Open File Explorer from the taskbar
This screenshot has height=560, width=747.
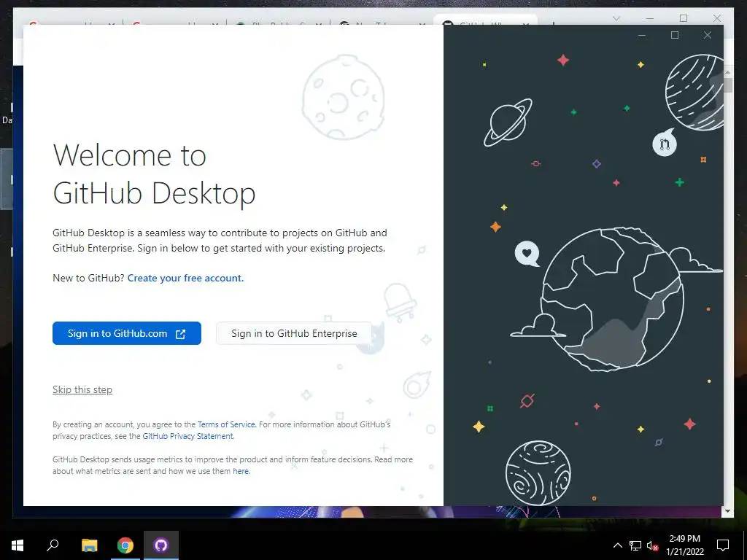point(89,545)
